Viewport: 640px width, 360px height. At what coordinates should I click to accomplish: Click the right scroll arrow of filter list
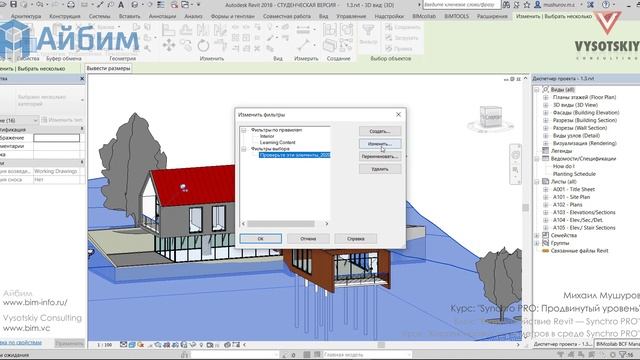click(x=326, y=224)
